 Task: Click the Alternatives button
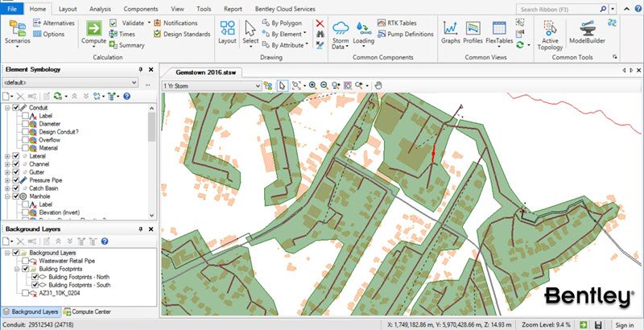click(54, 23)
